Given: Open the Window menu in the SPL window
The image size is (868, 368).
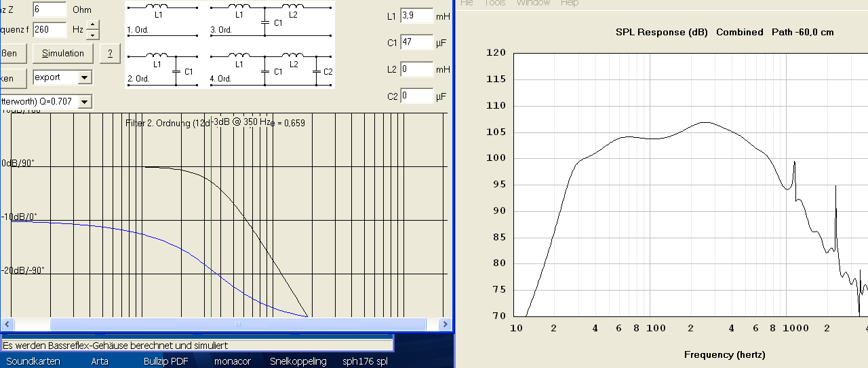Looking at the screenshot, I should (533, 3).
